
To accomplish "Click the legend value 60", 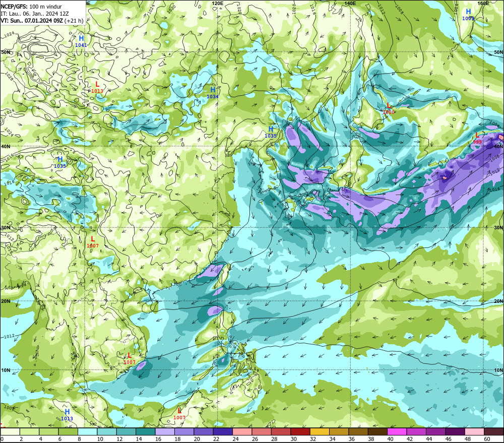I will click(487, 439).
